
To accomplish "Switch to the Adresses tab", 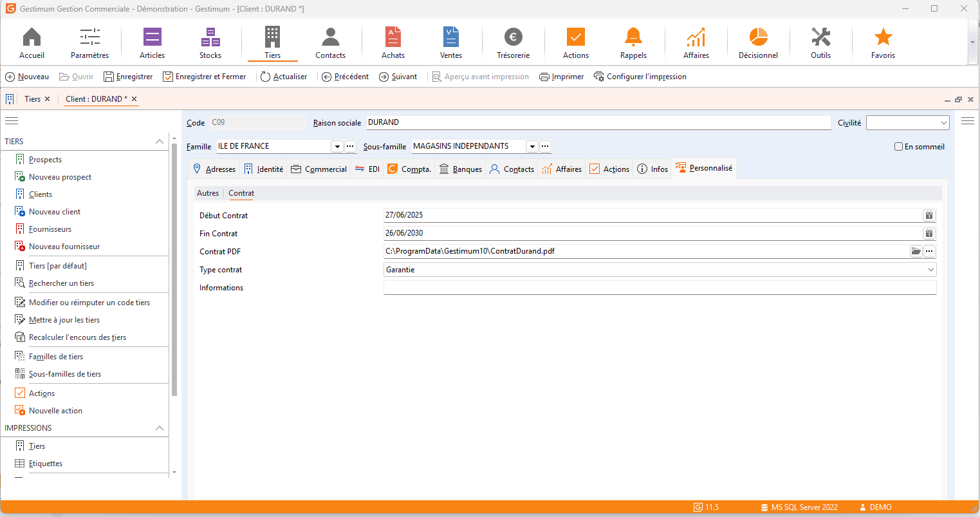I will tap(214, 169).
